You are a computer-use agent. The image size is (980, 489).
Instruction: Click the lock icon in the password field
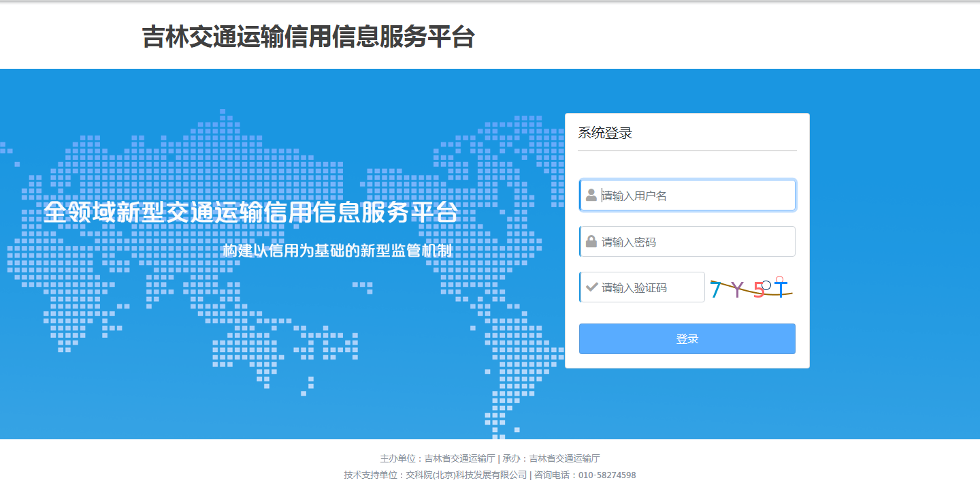pyautogui.click(x=591, y=242)
